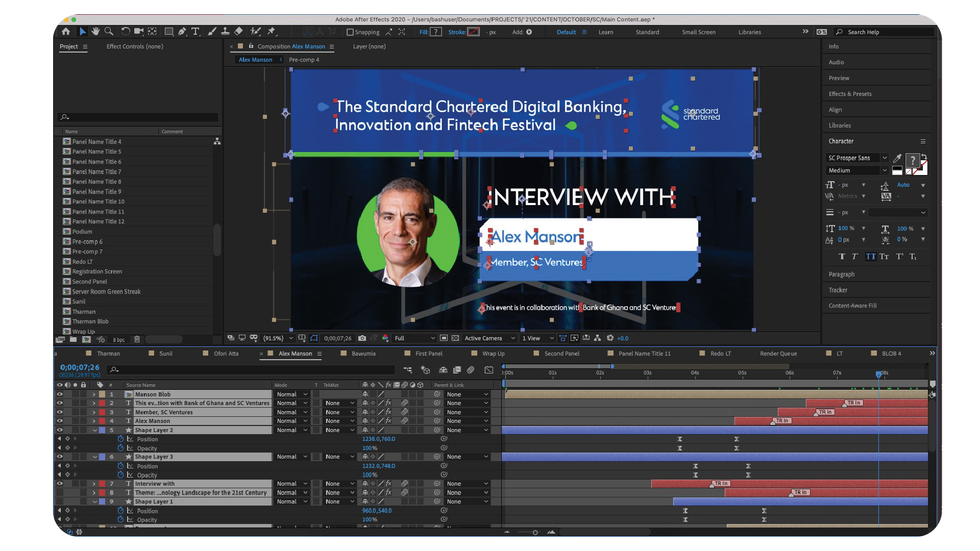The width and height of the screenshot is (980, 551).
Task: Select the Pan Behind anchor point tool
Action: point(152,32)
